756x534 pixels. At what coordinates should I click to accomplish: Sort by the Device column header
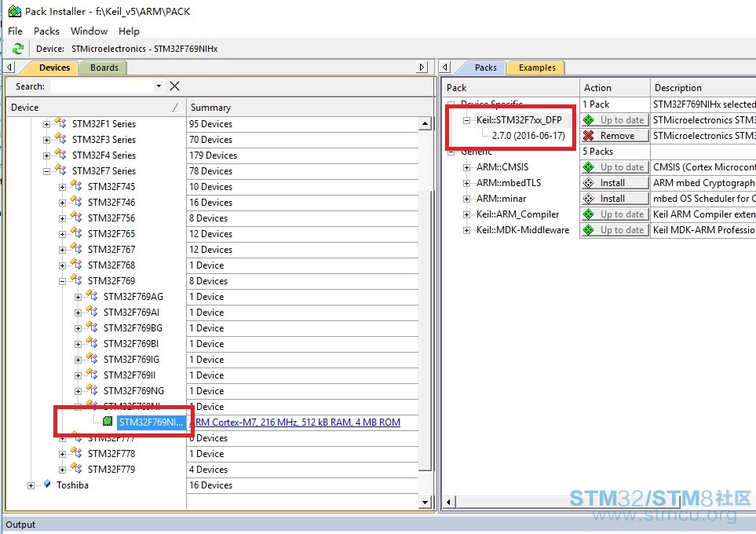point(96,107)
